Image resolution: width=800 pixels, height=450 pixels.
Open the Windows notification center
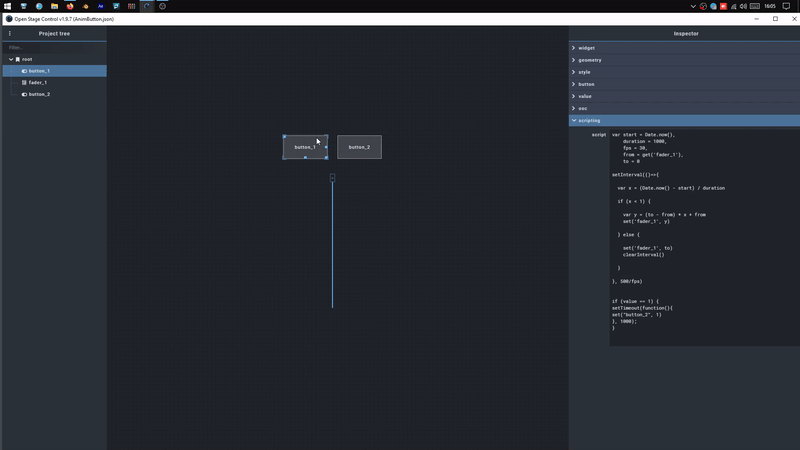(786, 6)
